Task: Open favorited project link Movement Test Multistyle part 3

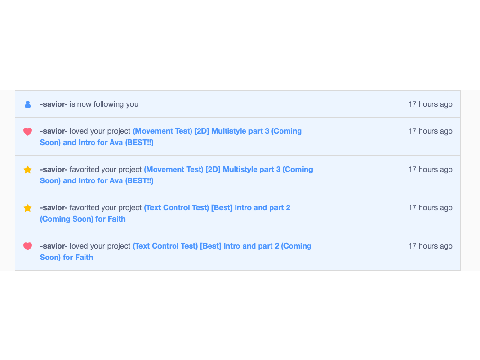Action: (176, 175)
